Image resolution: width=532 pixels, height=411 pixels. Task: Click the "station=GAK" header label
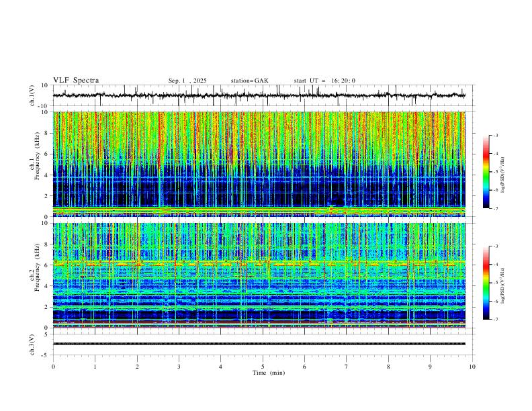[x=249, y=81]
